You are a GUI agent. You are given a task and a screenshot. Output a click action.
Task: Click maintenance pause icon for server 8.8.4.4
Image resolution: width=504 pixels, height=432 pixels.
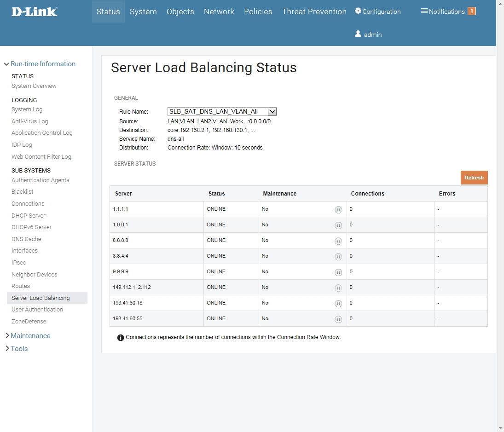(x=338, y=256)
